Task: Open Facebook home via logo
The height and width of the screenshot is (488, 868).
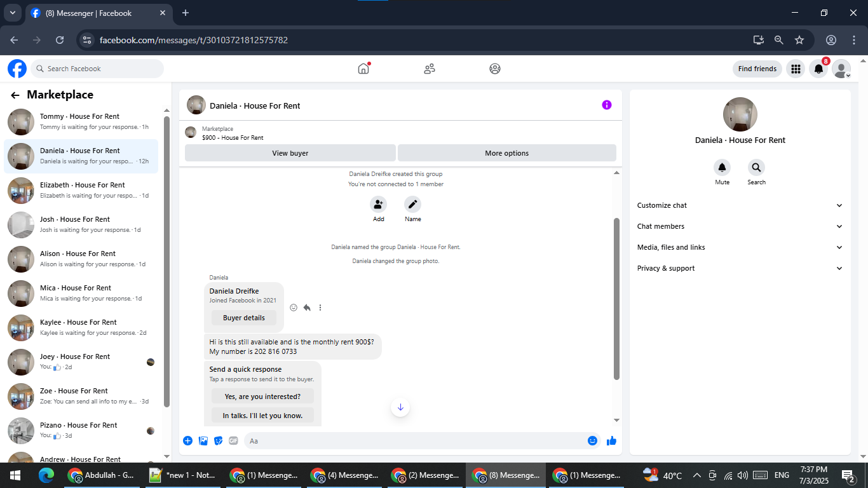Action: (17, 69)
